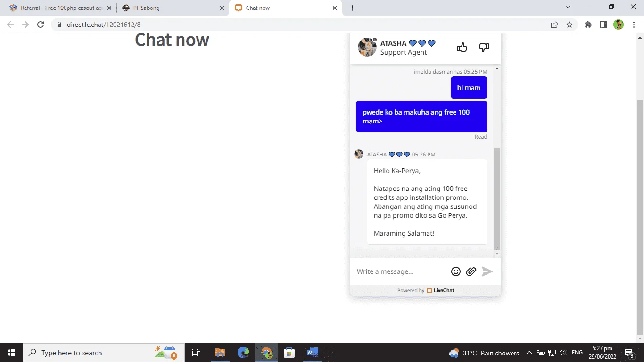
Task: Open Microsoft Store from the taskbar
Action: click(x=289, y=353)
